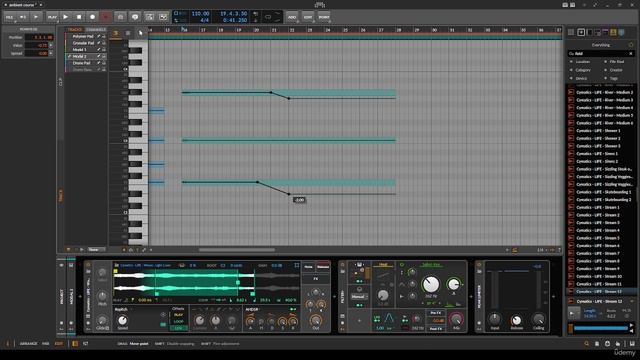
Task: Clear the browser search field
Action: [631, 53]
